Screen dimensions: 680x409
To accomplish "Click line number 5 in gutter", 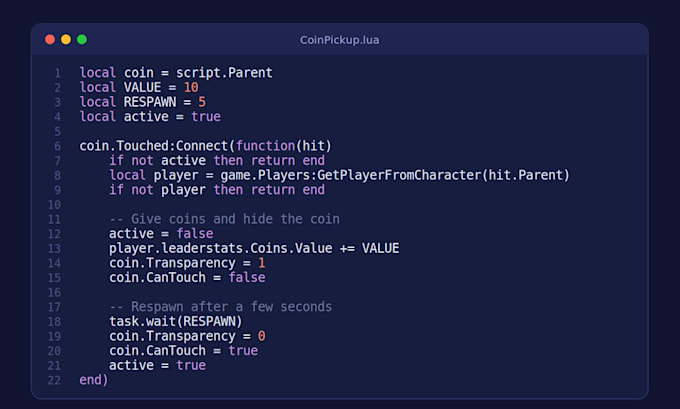I will (57, 131).
